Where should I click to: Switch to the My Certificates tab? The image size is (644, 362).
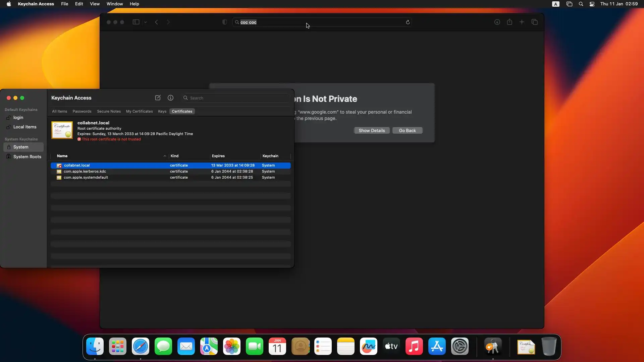pos(139,111)
